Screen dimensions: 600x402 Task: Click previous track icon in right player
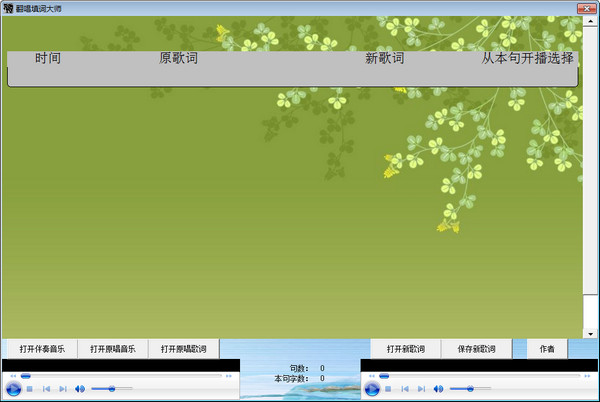tap(404, 388)
